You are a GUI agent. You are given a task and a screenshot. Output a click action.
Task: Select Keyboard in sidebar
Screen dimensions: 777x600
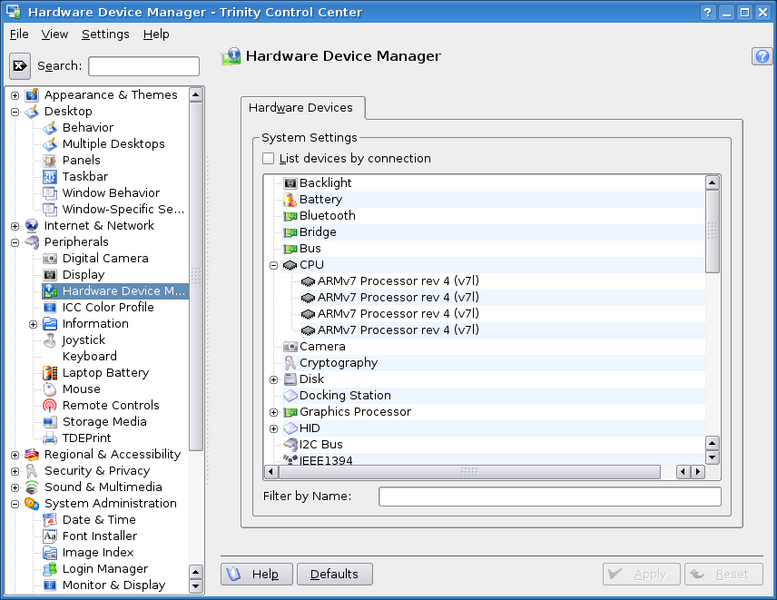[89, 356]
